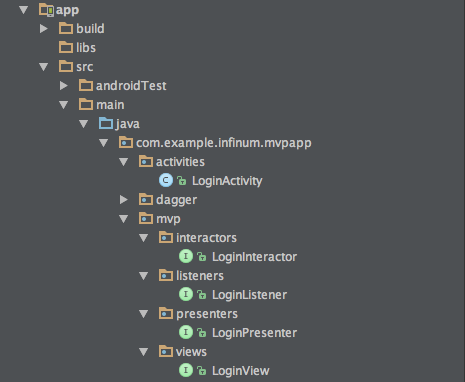
Task: Click the presenters package icon
Action: pyautogui.click(x=166, y=313)
